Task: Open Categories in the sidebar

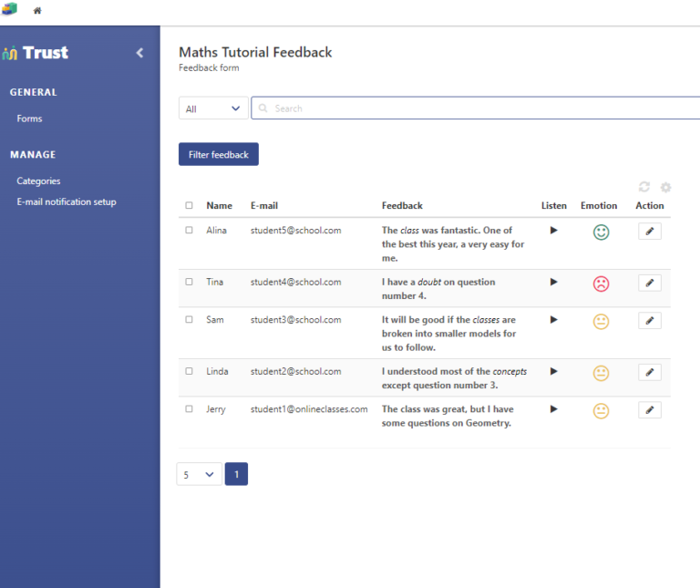Action: coord(38,181)
